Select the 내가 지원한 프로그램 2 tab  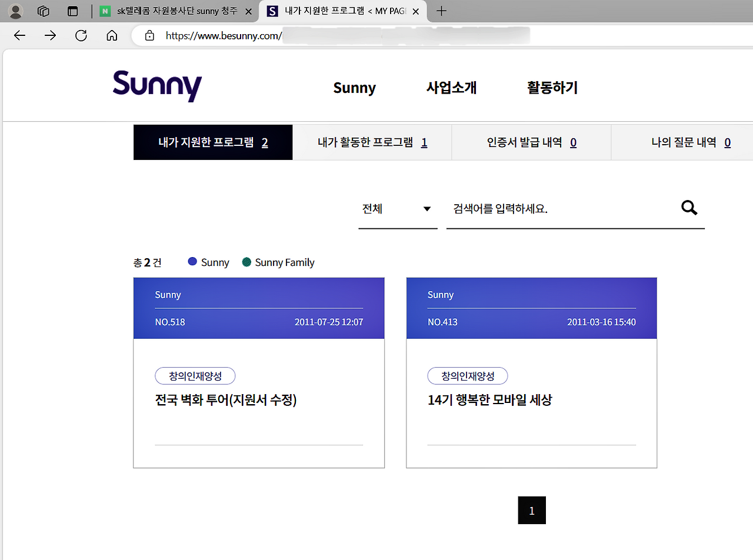(213, 142)
